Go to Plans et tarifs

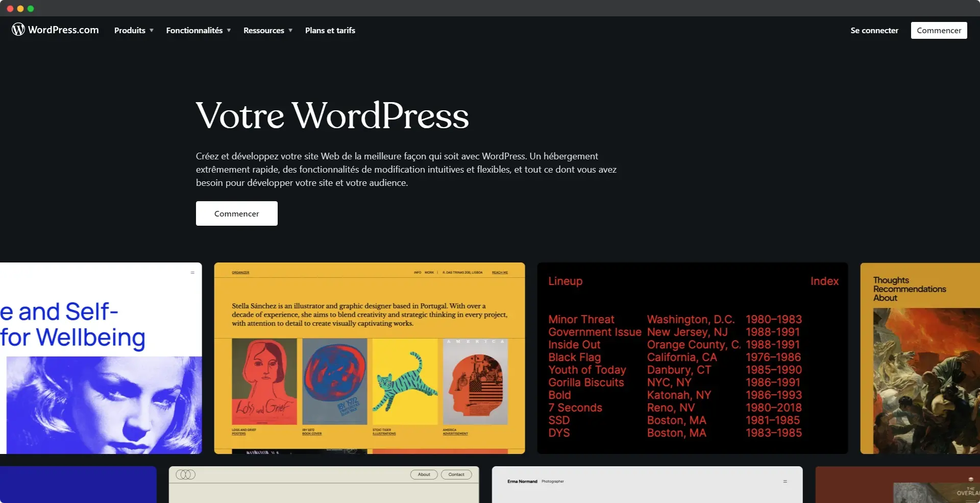click(x=330, y=30)
